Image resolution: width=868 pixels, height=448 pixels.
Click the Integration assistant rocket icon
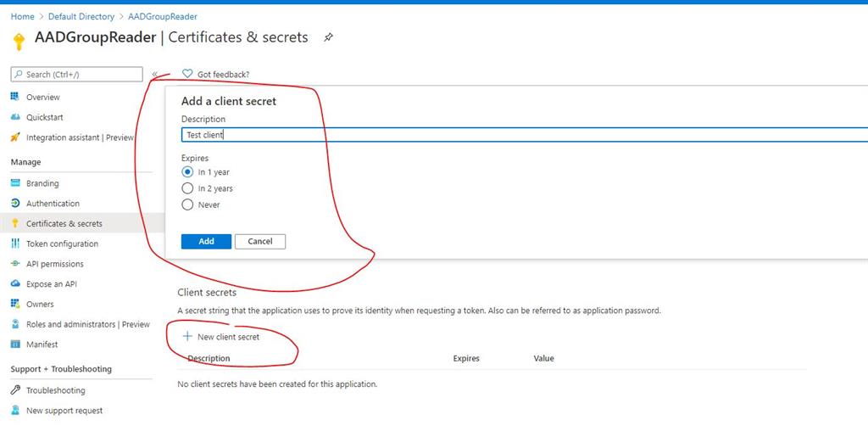point(15,137)
